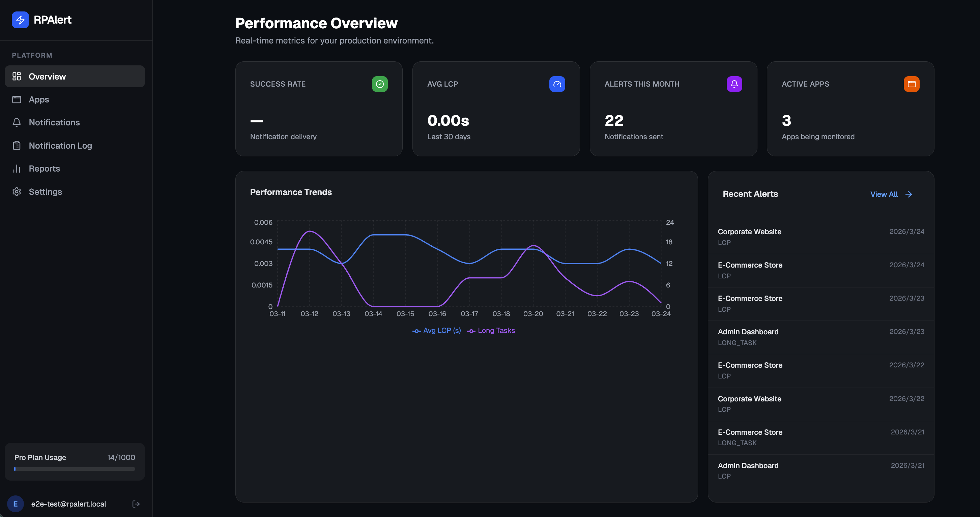The width and height of the screenshot is (980, 517).
Task: Click the E avatar at bottom left
Action: pyautogui.click(x=15, y=504)
